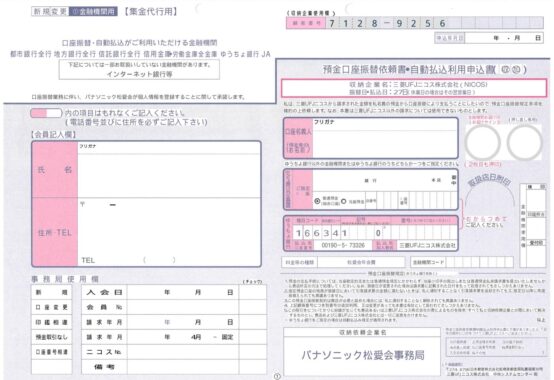
Task: Click the 口座名義人 account holder field
Action: (385, 144)
